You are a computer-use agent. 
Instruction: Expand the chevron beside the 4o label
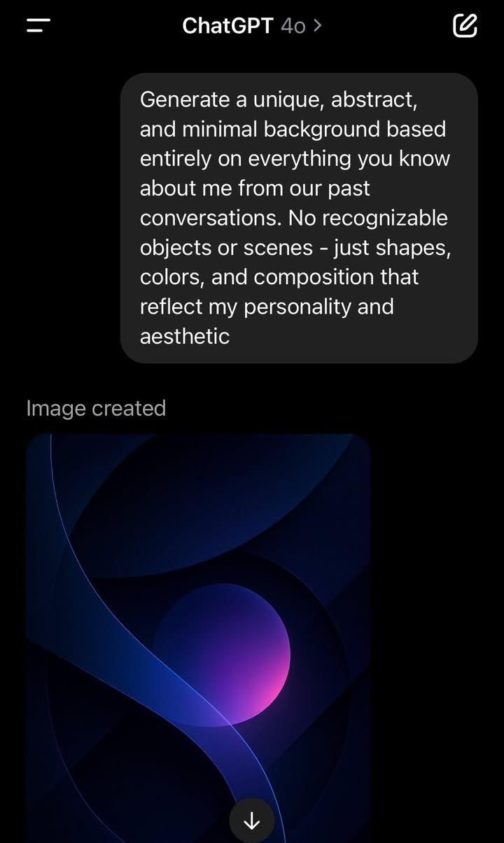point(318,26)
